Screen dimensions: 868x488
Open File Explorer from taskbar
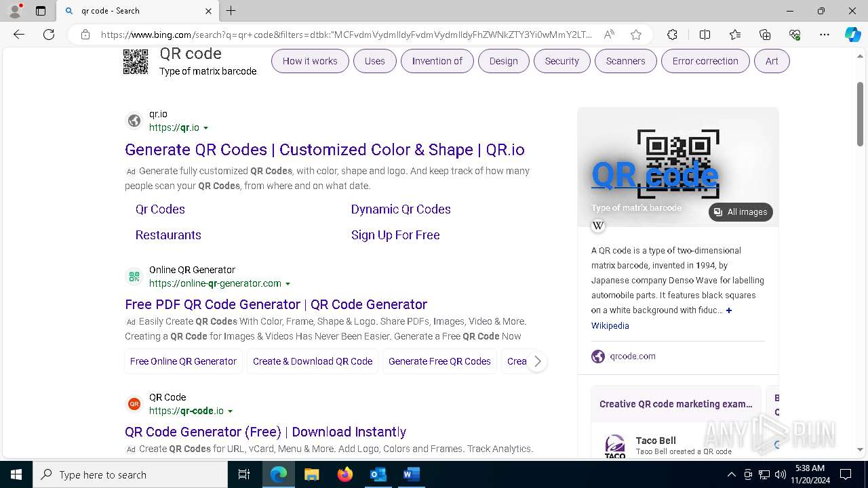[x=311, y=474]
